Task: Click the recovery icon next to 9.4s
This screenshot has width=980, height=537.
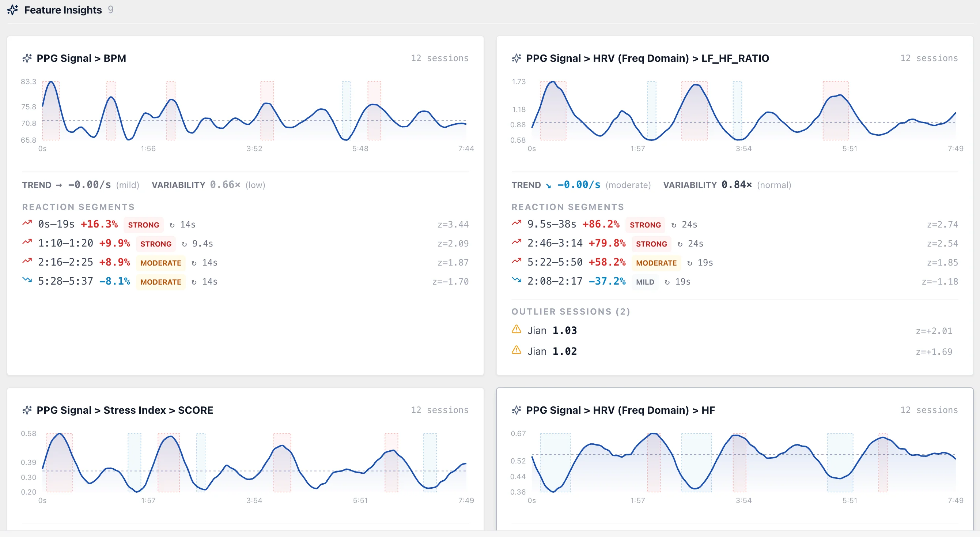Action: 184,244
